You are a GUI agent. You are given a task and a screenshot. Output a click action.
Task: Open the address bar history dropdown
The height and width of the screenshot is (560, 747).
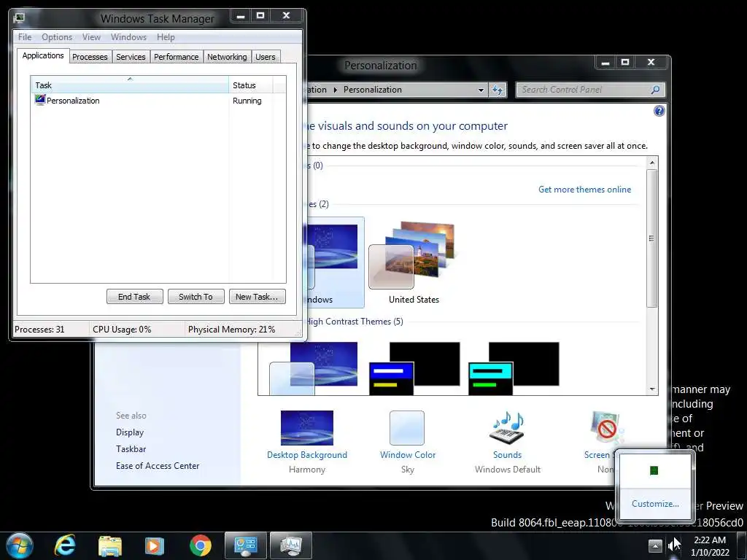[x=481, y=90]
